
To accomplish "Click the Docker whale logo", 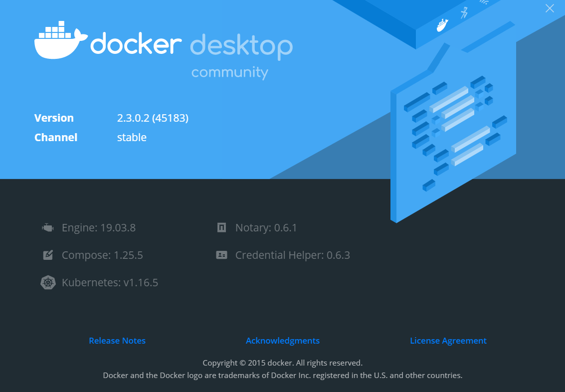I will [x=61, y=40].
